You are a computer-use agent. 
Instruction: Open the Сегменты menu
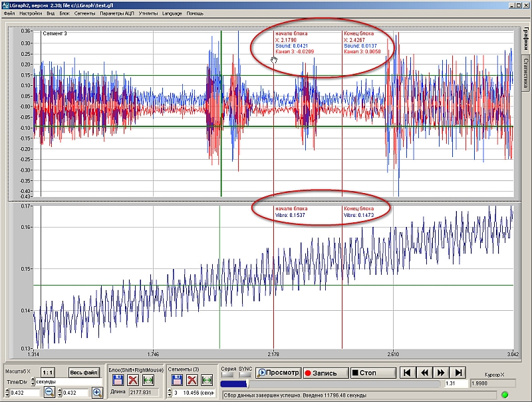[85, 13]
